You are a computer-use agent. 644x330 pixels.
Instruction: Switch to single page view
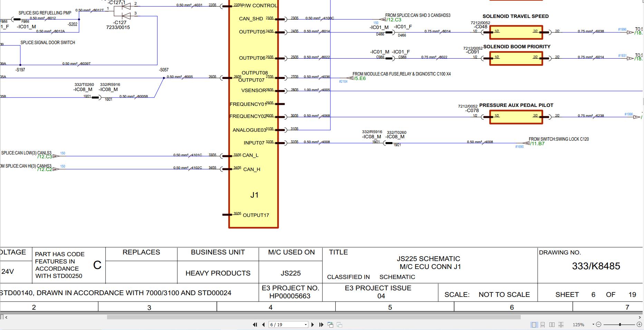(x=534, y=324)
